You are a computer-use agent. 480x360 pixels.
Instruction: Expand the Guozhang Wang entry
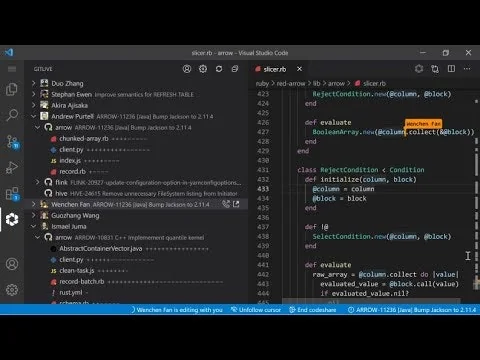point(34,215)
